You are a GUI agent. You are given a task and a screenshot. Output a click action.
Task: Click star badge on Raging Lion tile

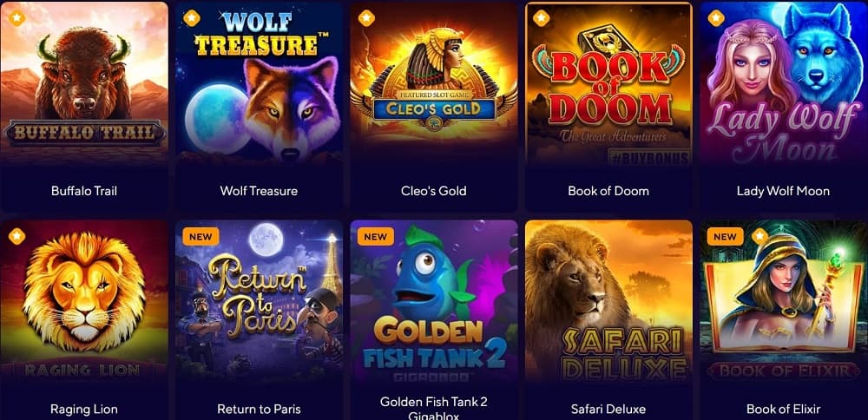point(16,236)
